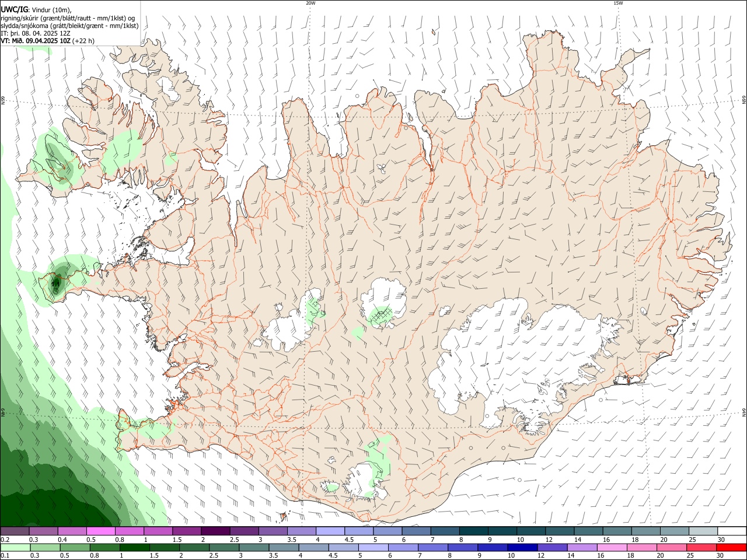
Task: Pick the bright red swatch labeled 30 in the lower legend row
Action: (732, 548)
